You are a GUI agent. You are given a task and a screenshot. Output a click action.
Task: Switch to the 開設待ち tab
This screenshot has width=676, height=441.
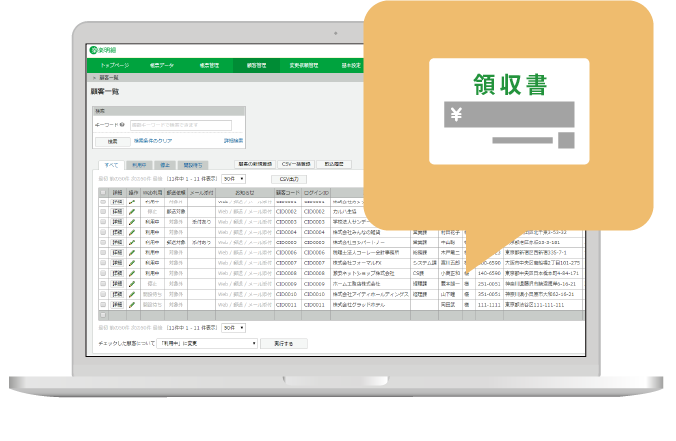[193, 165]
